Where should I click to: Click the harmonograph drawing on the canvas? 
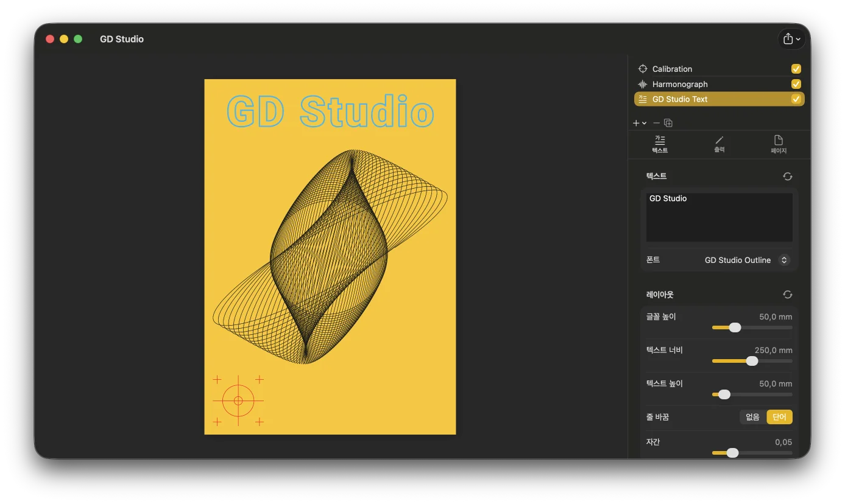(330, 256)
